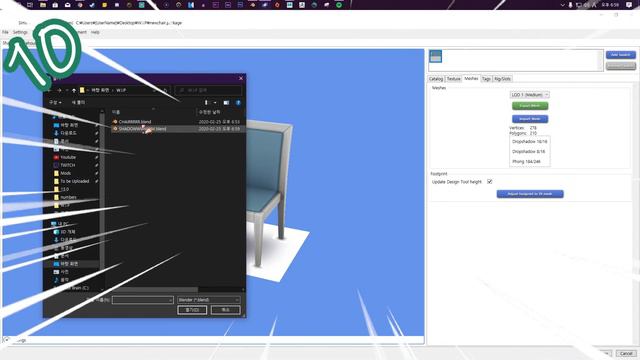Image resolution: width=640 pixels, height=360 pixels.
Task: Click the Spotify icon in taskbar
Action: (339, 5)
